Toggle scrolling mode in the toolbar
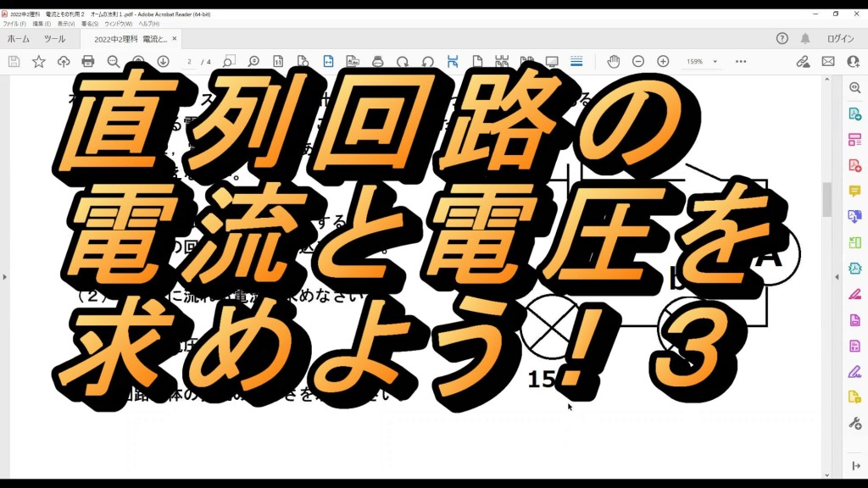 (576, 62)
